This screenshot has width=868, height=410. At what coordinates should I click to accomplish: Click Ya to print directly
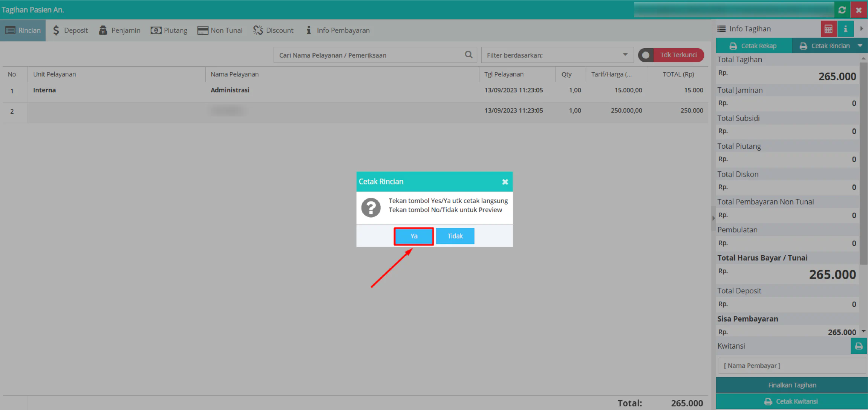coord(414,236)
